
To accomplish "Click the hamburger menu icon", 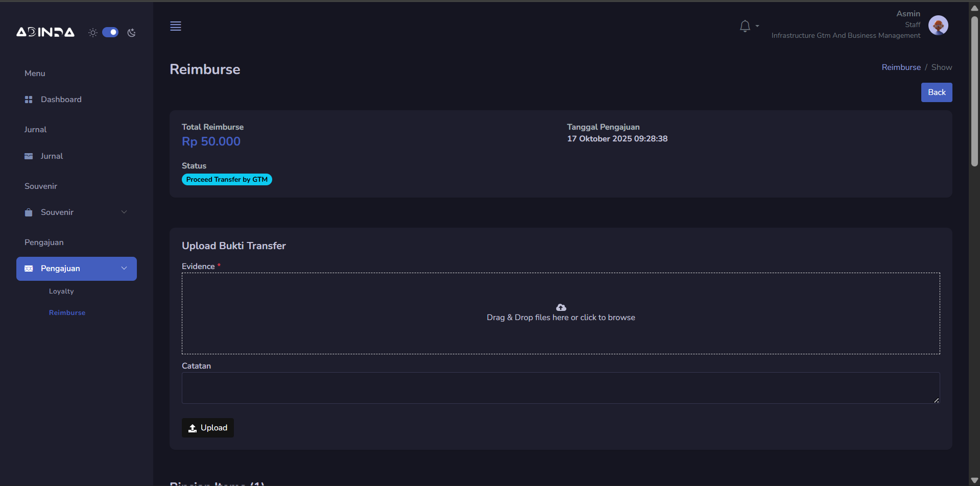I will coord(176,26).
